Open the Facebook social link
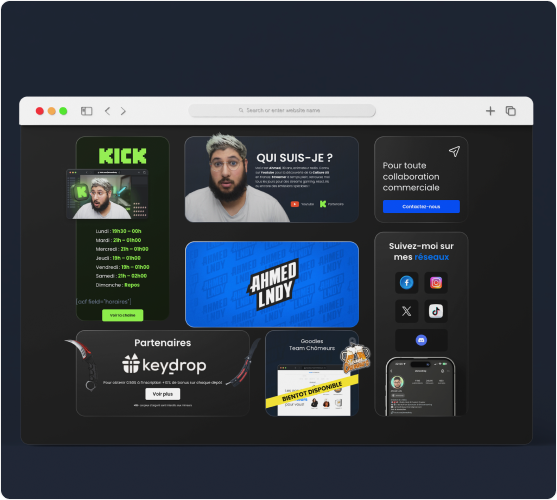This screenshot has width=557, height=500. click(x=406, y=283)
